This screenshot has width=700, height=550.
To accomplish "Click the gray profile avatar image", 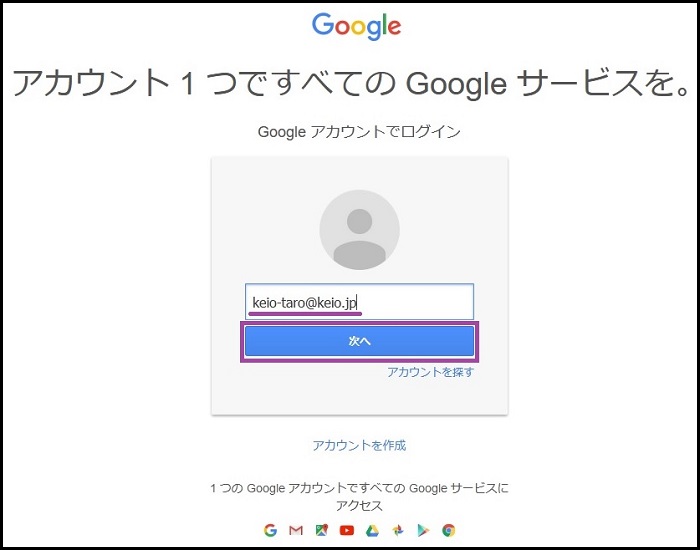I will (x=359, y=230).
